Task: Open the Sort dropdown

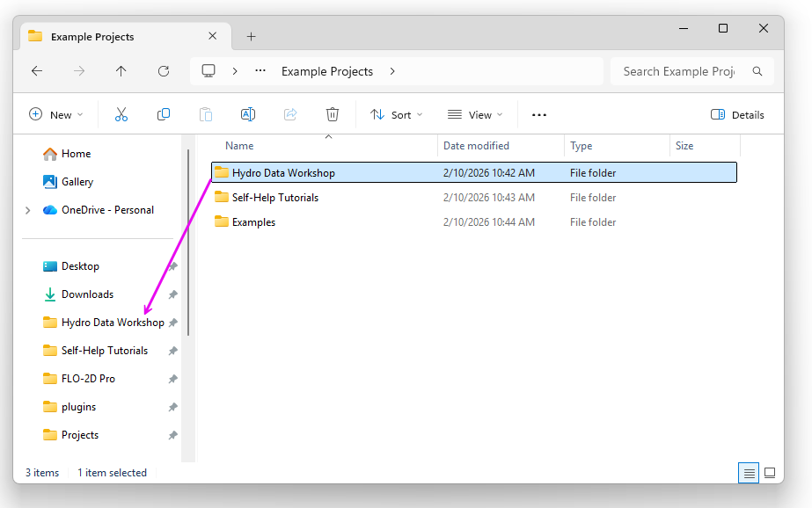Action: pyautogui.click(x=396, y=114)
